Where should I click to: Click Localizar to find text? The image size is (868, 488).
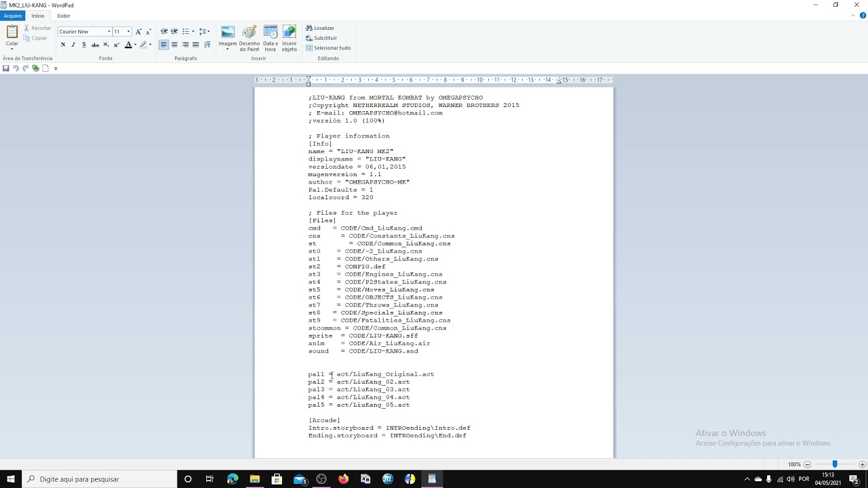pyautogui.click(x=320, y=28)
